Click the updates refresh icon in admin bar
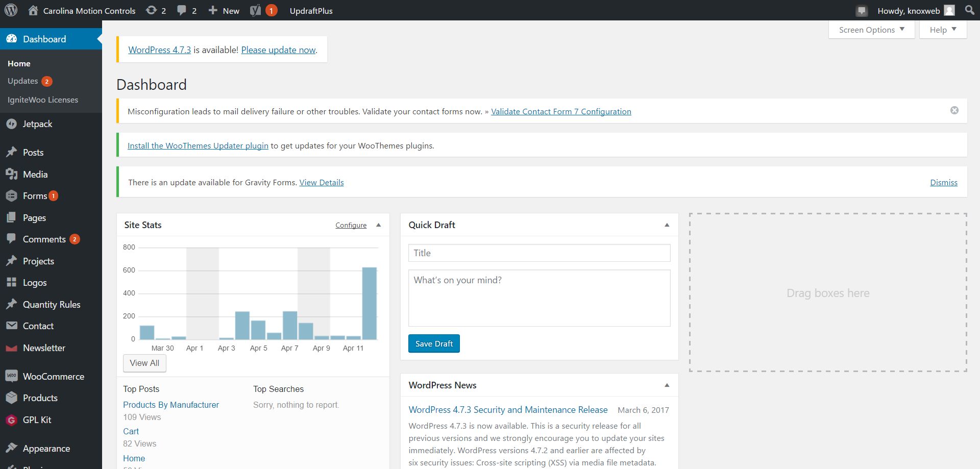 [151, 11]
